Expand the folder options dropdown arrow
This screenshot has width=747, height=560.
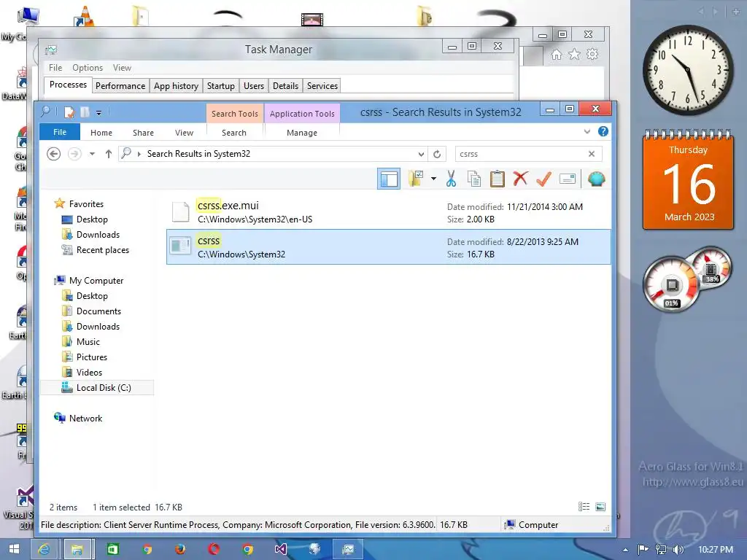tap(433, 179)
